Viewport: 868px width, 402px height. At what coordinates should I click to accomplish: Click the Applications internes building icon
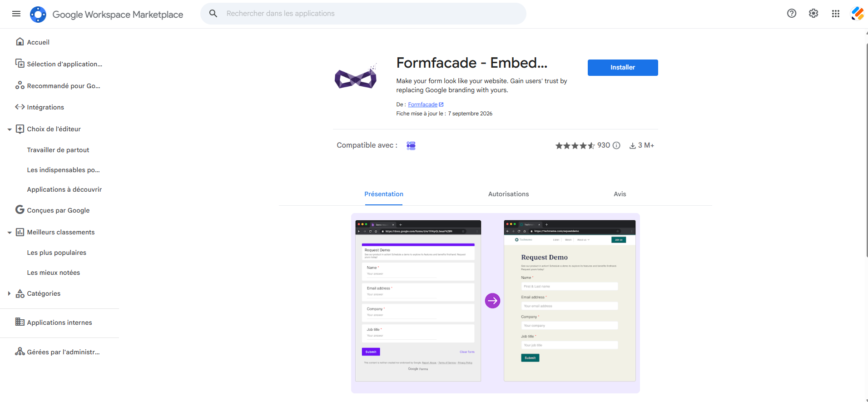20,322
